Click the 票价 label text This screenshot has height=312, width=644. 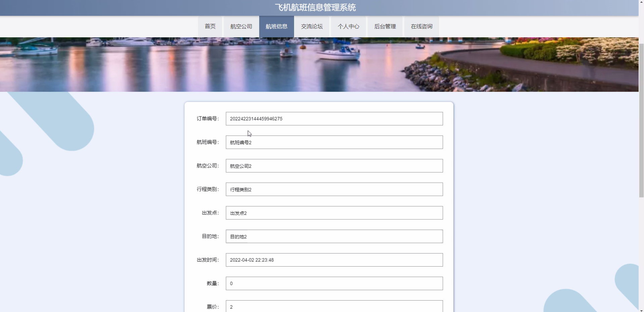tap(213, 307)
